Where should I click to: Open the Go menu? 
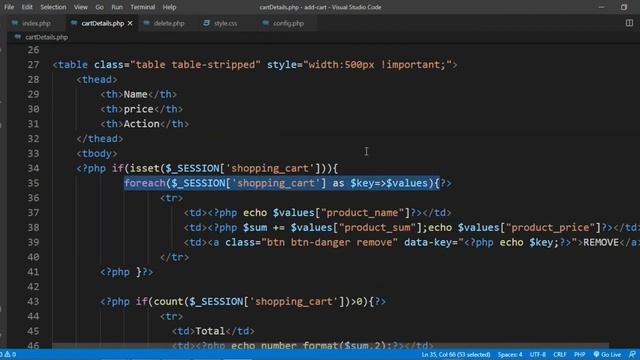[99, 7]
